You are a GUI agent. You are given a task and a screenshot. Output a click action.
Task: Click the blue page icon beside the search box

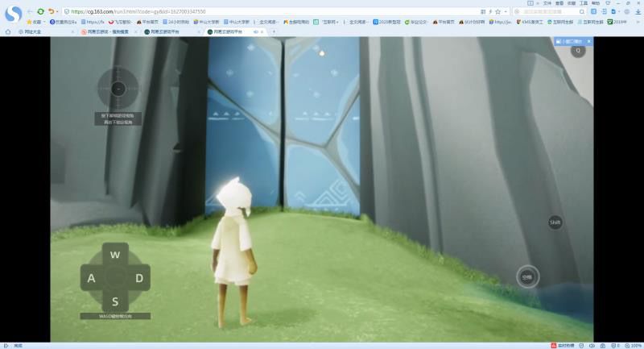(593, 11)
